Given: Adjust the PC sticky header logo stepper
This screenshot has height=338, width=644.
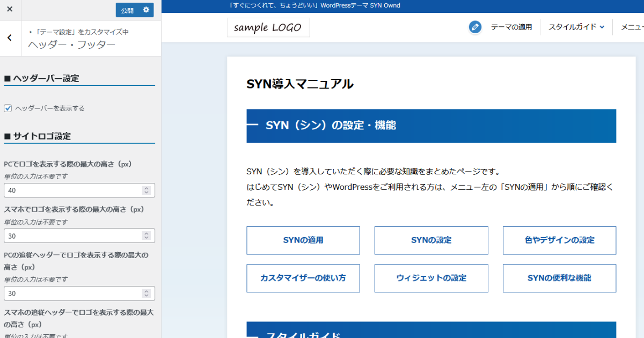Looking at the screenshot, I should (146, 293).
